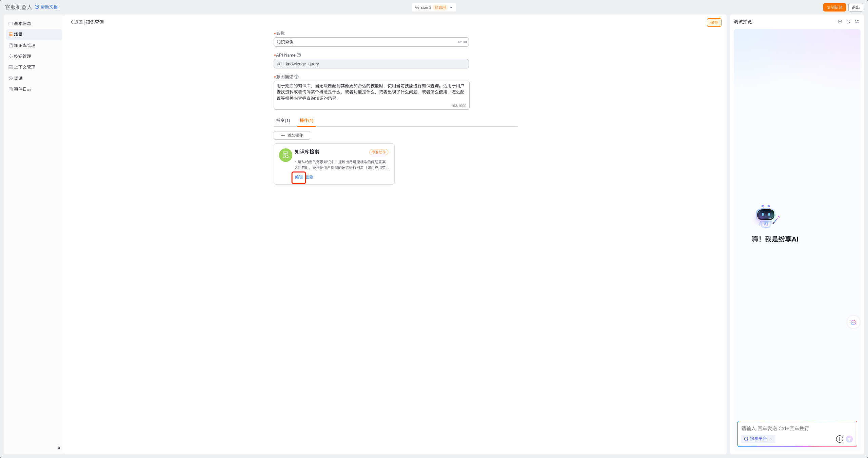Click the 名称 input field
The height and width of the screenshot is (458, 868).
tap(366, 42)
